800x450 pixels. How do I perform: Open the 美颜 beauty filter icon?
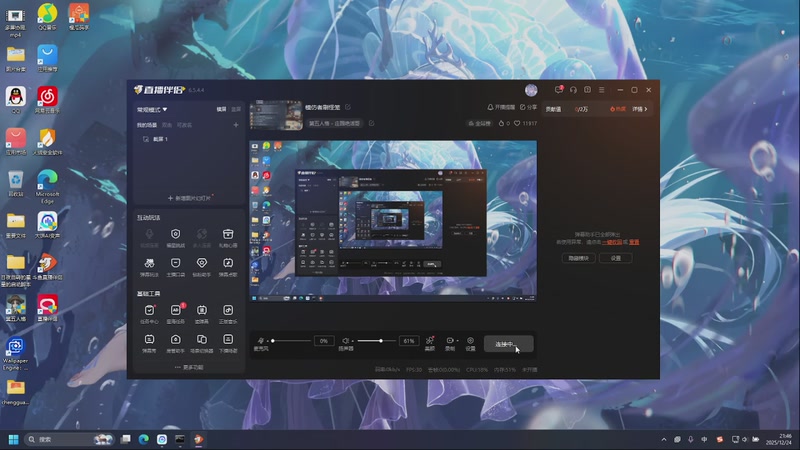[430, 343]
